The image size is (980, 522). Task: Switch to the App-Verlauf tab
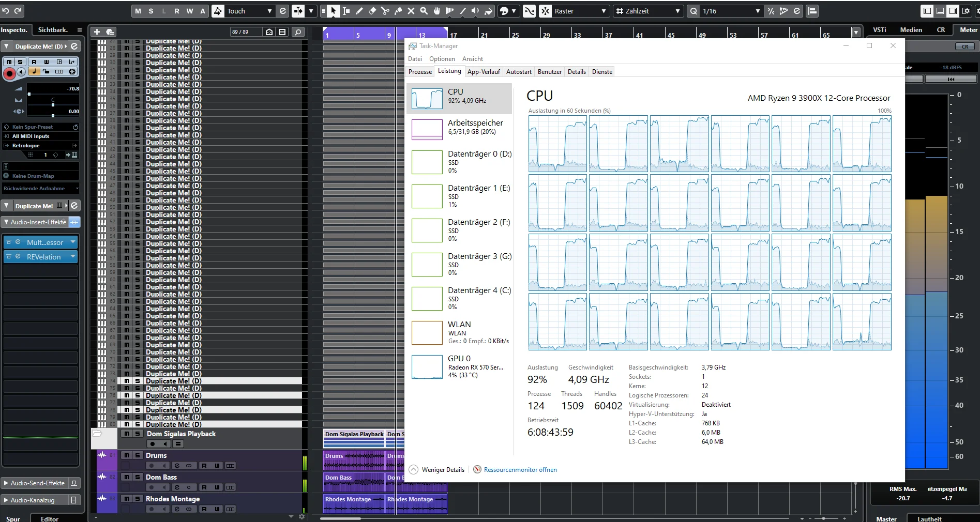click(x=484, y=72)
